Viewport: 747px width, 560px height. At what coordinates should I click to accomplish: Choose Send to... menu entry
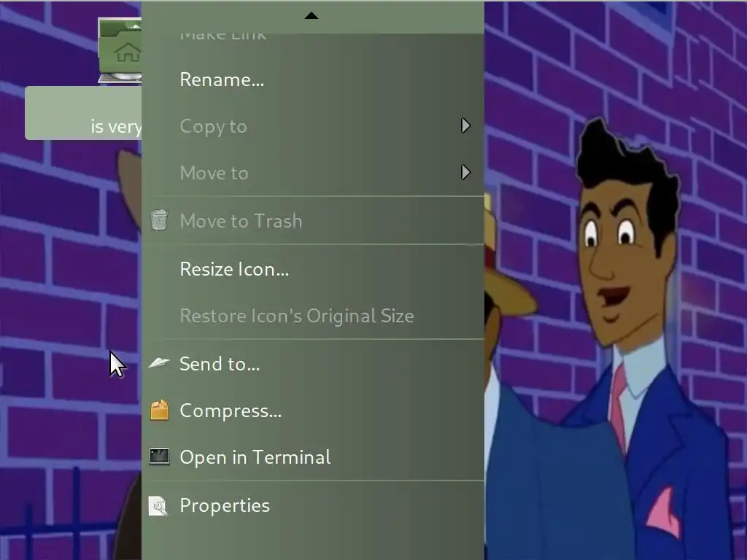coord(312,364)
